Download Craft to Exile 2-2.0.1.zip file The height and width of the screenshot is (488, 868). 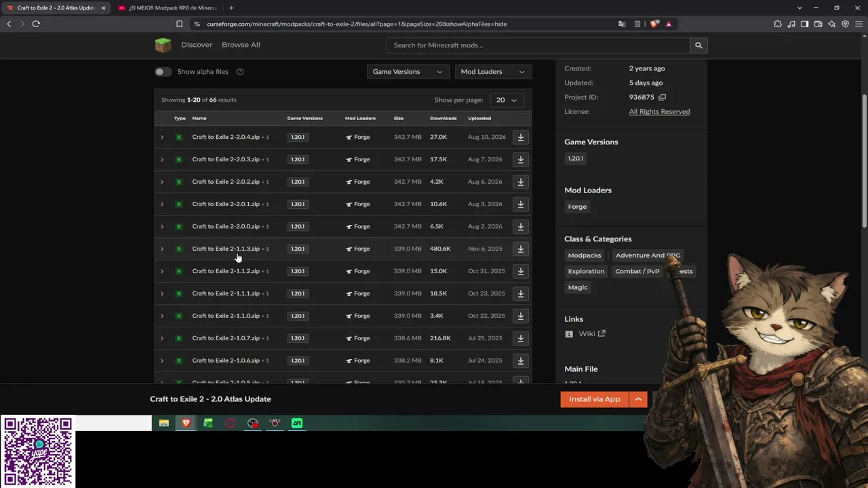pyautogui.click(x=521, y=204)
